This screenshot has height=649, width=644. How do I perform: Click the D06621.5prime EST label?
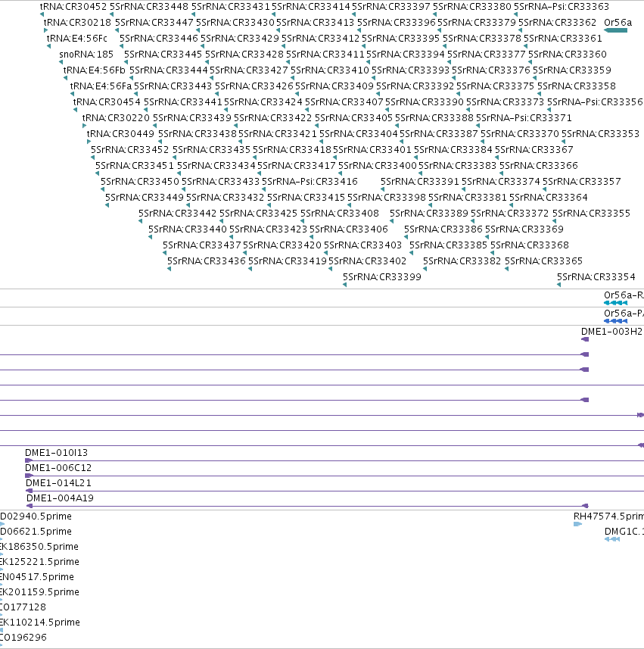click(36, 532)
